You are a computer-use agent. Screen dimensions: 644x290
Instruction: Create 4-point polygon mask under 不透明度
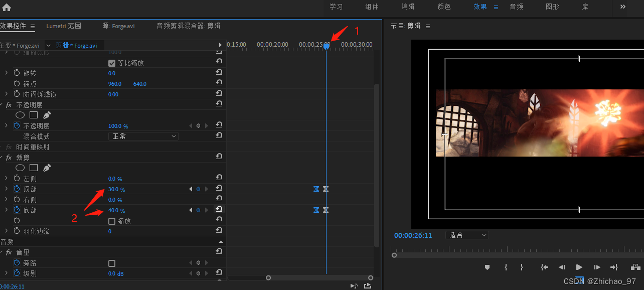point(34,115)
